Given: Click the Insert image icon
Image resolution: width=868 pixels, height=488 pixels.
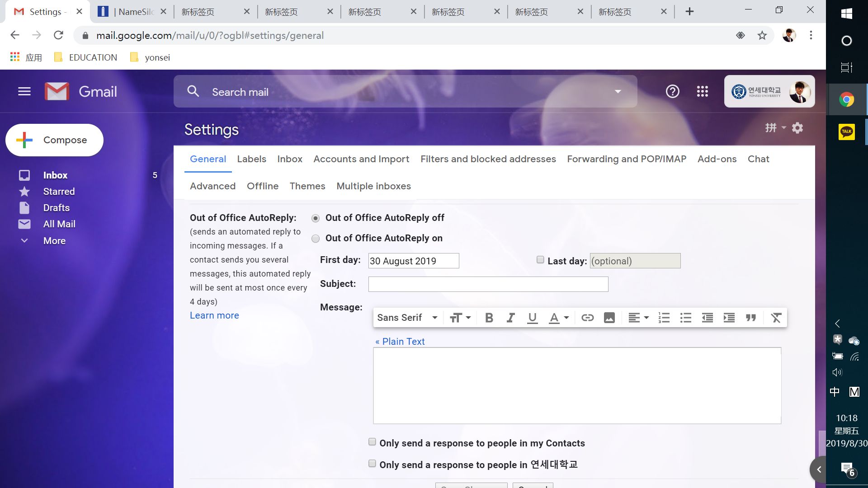Looking at the screenshot, I should [x=609, y=318].
